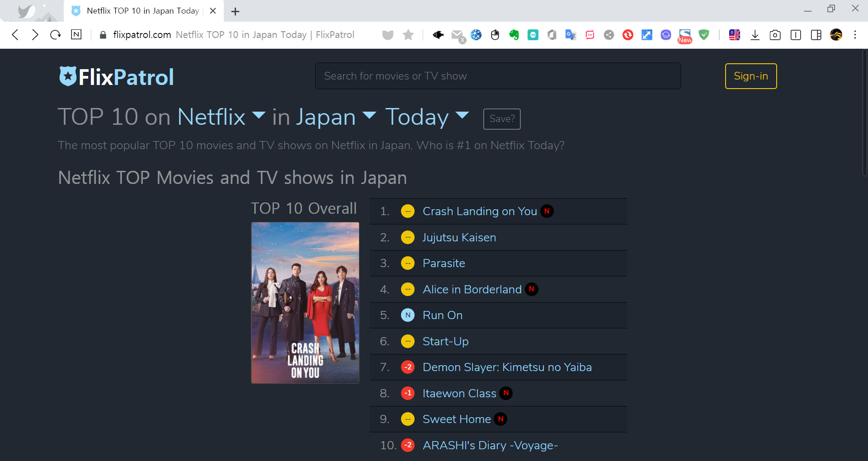Image resolution: width=868 pixels, height=461 pixels.
Task: Open the Google Translate extension
Action: click(571, 35)
